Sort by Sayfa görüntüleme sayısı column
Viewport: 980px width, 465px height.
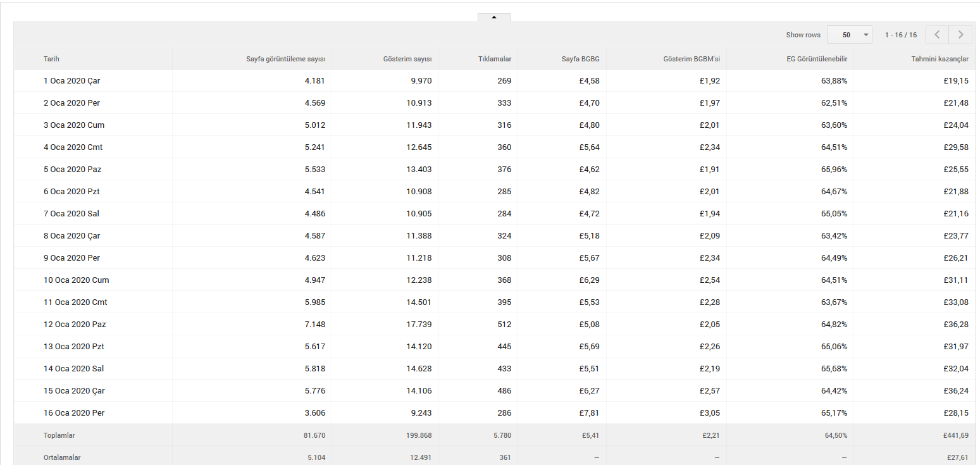click(286, 59)
